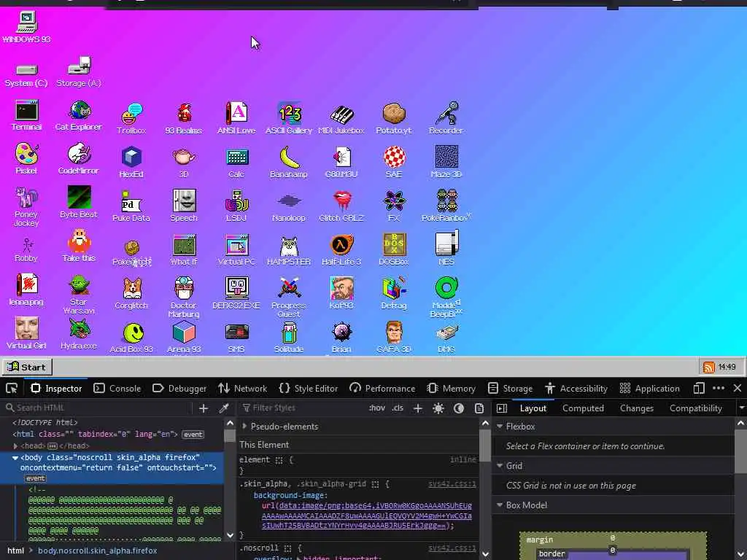This screenshot has width=747, height=560.
Task: Add a new CSS rule
Action: click(x=418, y=408)
